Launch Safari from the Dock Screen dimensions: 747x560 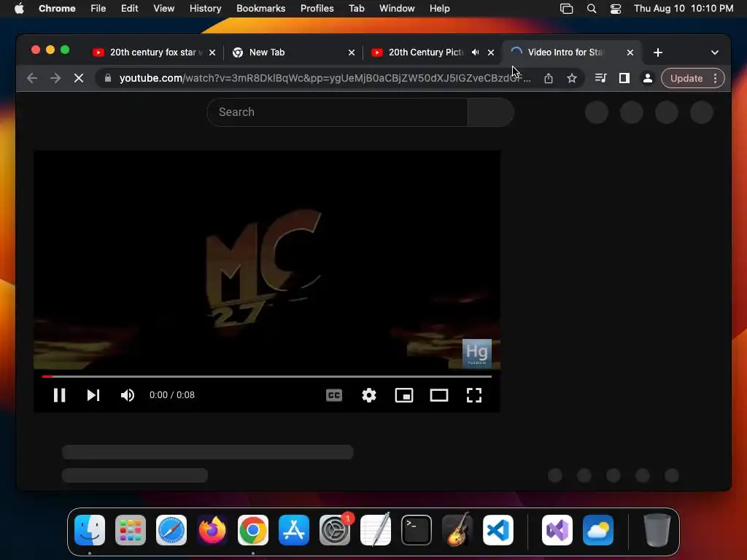171,530
